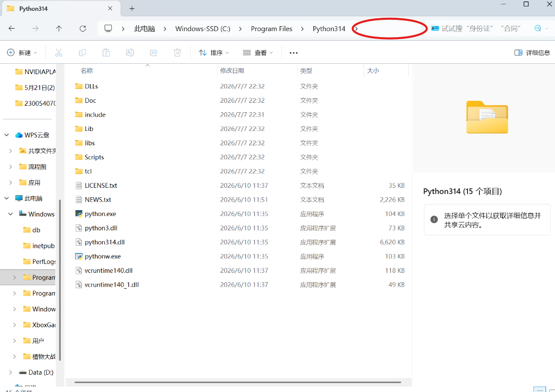Click the file list horizontal scrollbar

[238, 383]
